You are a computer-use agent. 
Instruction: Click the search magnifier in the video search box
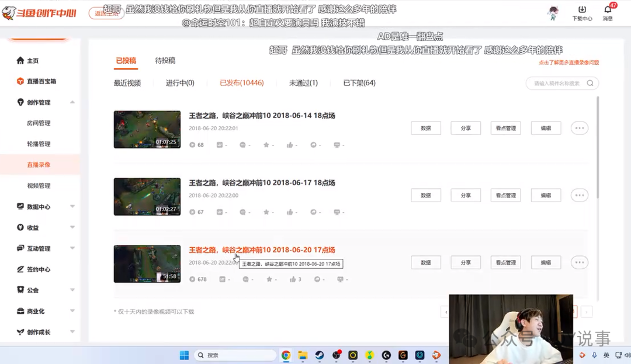pos(590,83)
